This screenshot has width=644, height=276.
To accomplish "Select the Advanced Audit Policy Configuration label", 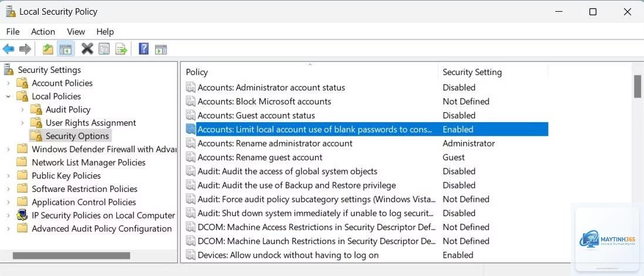I will pos(102,229).
